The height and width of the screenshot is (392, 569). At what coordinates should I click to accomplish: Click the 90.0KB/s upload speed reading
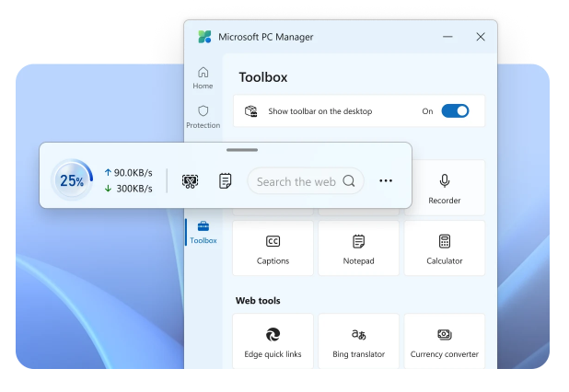pos(129,173)
